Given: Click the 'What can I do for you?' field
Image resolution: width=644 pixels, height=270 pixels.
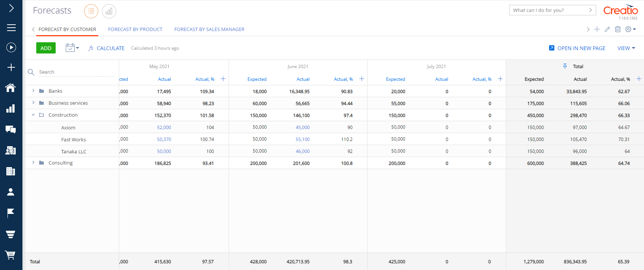Looking at the screenshot, I should 552,10.
